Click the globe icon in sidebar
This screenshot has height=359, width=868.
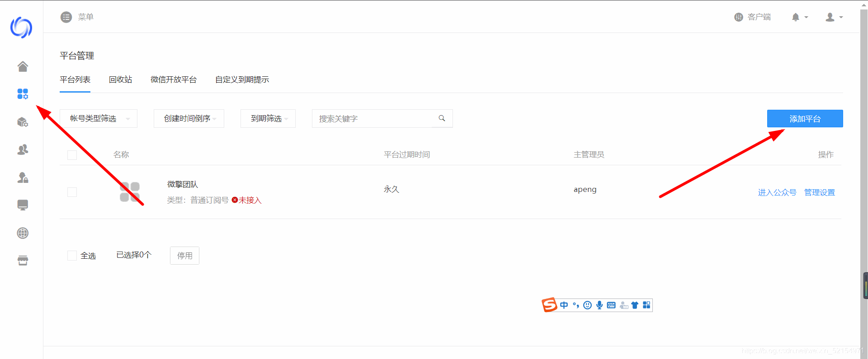pyautogui.click(x=23, y=233)
